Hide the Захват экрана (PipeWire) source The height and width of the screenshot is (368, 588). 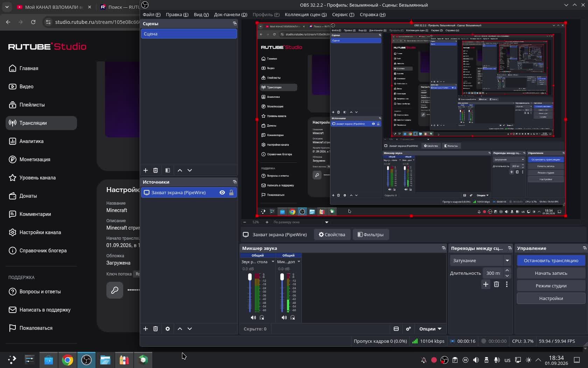click(x=222, y=192)
